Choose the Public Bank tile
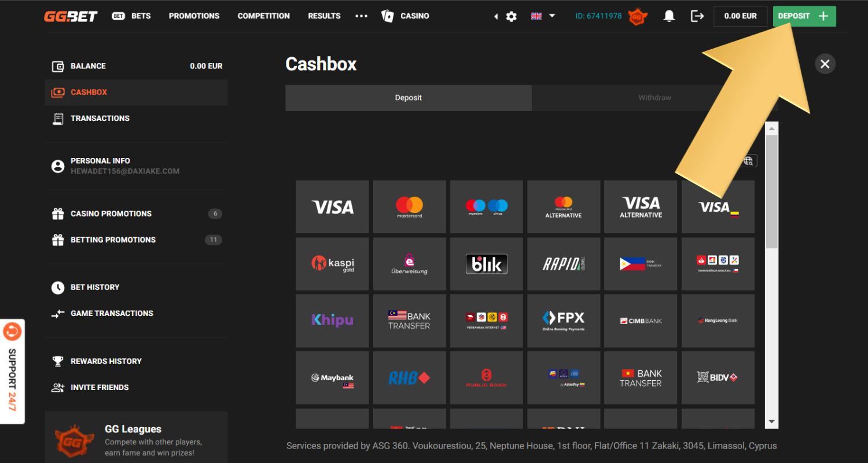The image size is (868, 463). click(x=487, y=378)
